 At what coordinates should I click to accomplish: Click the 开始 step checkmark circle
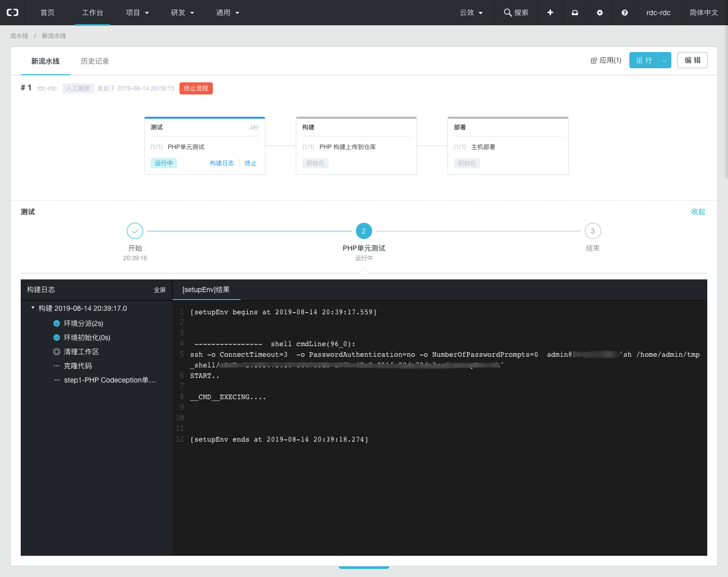pyautogui.click(x=135, y=231)
